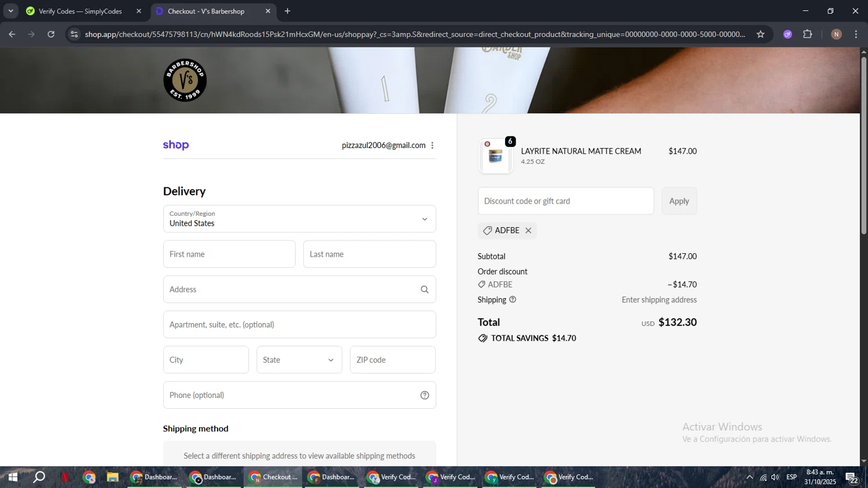868x488 pixels.
Task: Go back to the previous page
Action: (12, 34)
